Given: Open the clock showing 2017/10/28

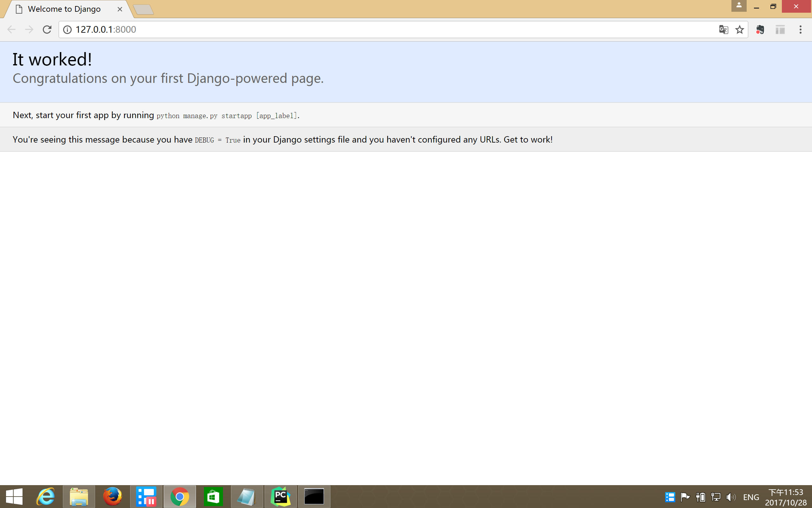Looking at the screenshot, I should [786, 497].
